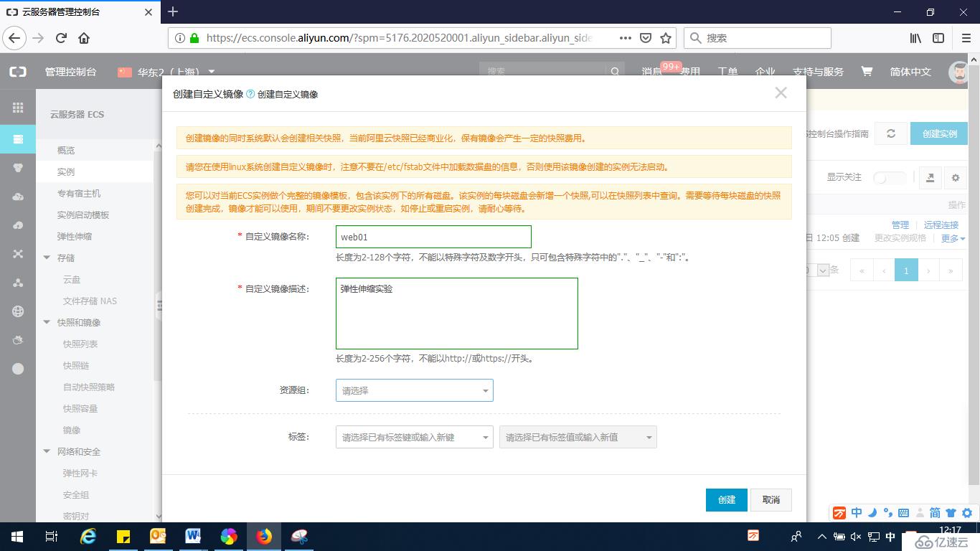Open 弹性网卡 item
980x551 pixels.
point(80,474)
